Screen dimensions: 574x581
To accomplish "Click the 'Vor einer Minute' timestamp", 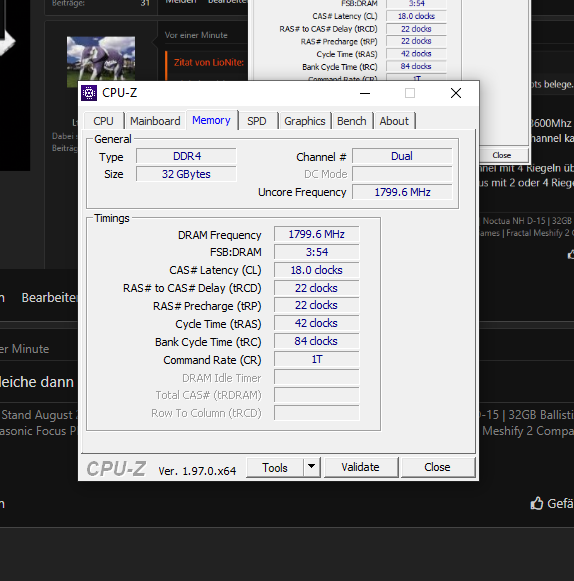I will (196, 35).
